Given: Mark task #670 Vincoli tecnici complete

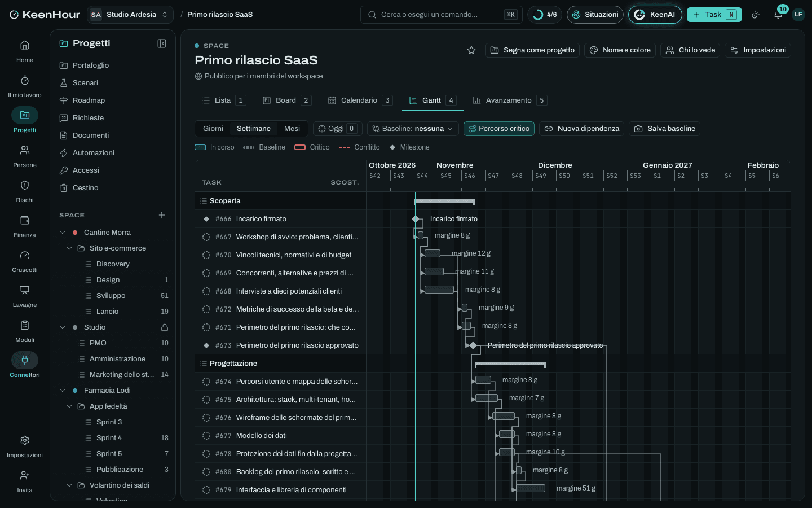Looking at the screenshot, I should [206, 255].
